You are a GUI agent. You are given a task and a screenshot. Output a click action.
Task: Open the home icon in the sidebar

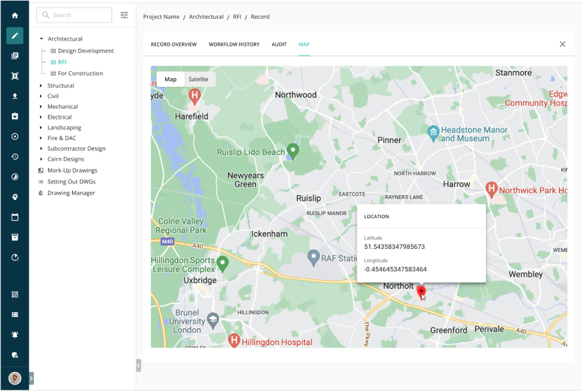tap(15, 15)
